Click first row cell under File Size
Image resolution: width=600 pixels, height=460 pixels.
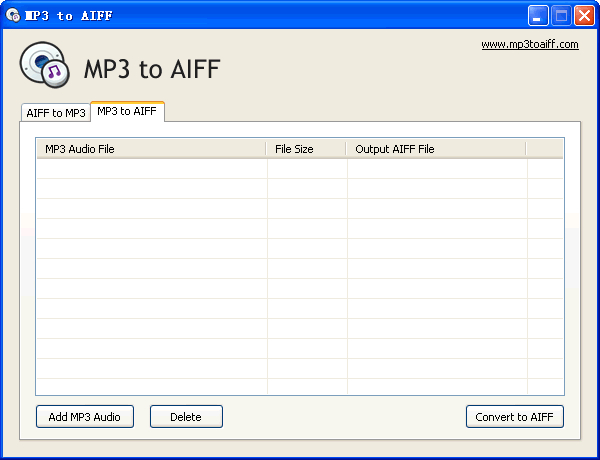(307, 169)
